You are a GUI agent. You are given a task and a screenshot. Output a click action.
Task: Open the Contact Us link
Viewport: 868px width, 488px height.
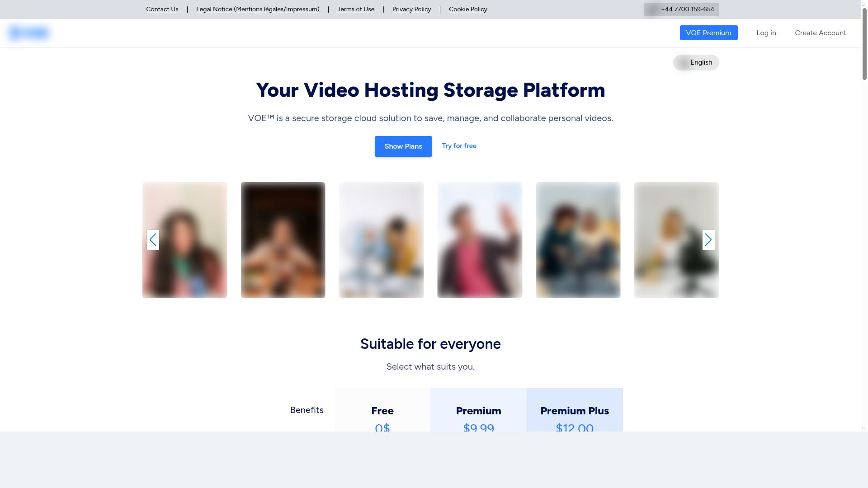pos(162,9)
